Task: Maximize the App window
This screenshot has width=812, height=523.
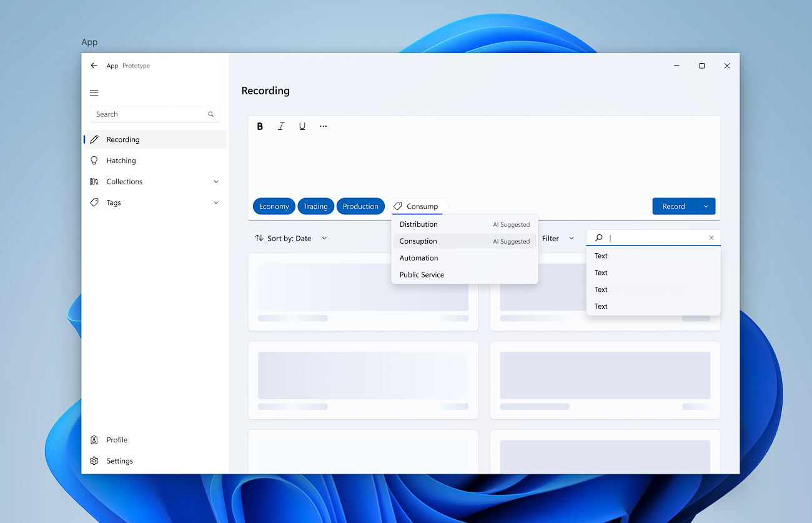Action: pos(702,66)
